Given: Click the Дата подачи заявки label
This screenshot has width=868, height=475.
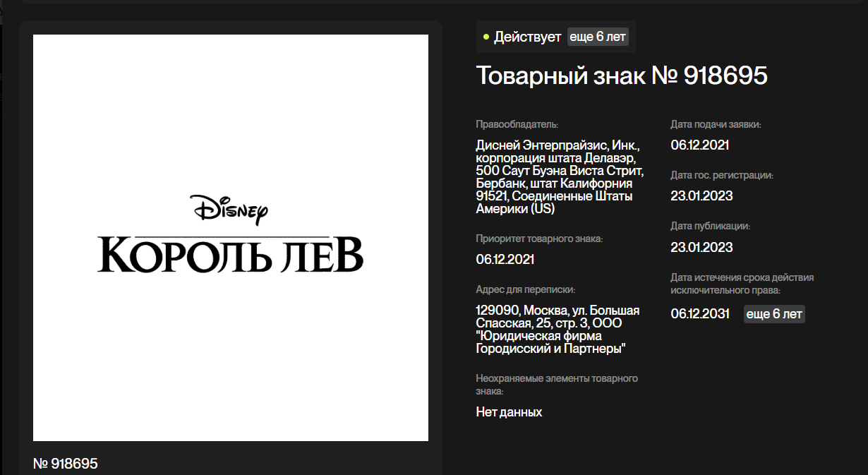Looking at the screenshot, I should [x=716, y=125].
